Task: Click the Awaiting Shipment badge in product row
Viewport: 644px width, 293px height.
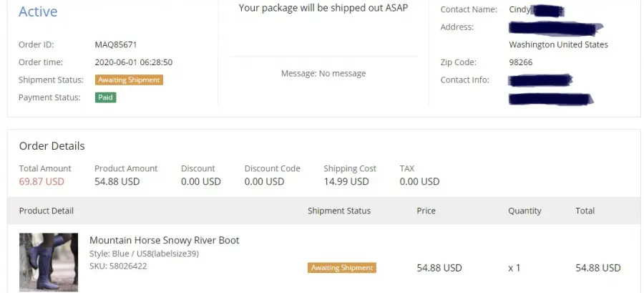Action: coord(342,267)
